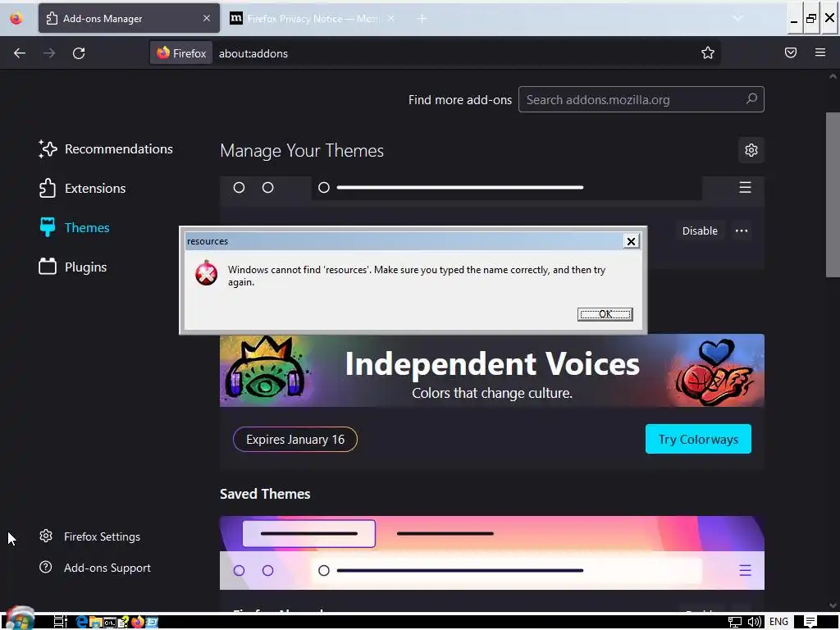840x630 pixels.
Task: Save page to Pocket
Action: 791,52
